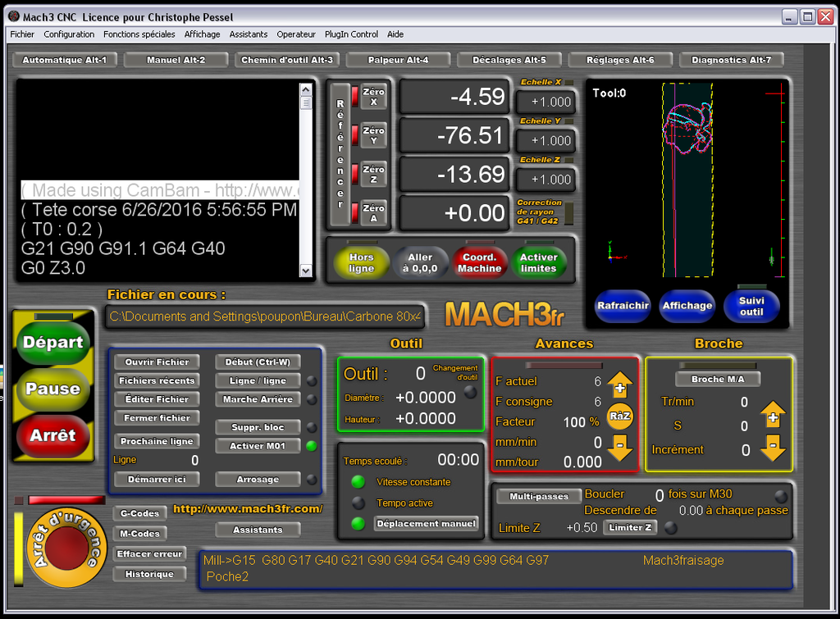
Task: Toggle the Boucler M30 loop LED
Action: 781,495
